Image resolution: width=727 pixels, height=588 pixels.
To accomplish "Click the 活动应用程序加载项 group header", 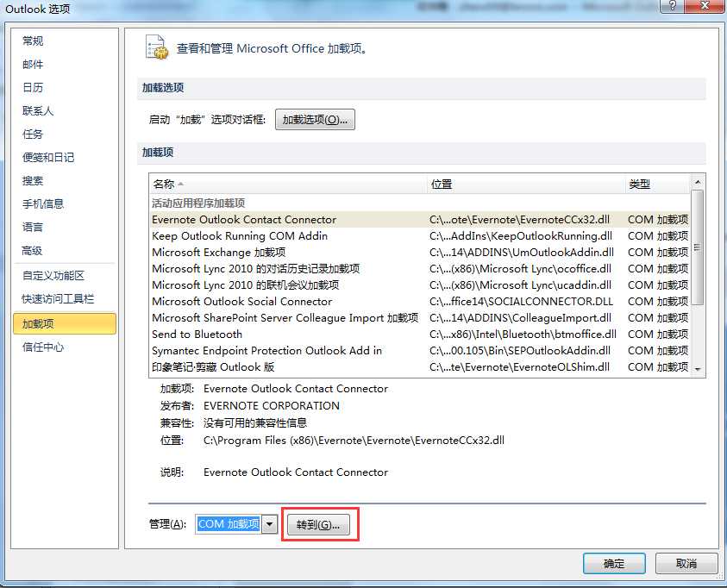I will [198, 203].
